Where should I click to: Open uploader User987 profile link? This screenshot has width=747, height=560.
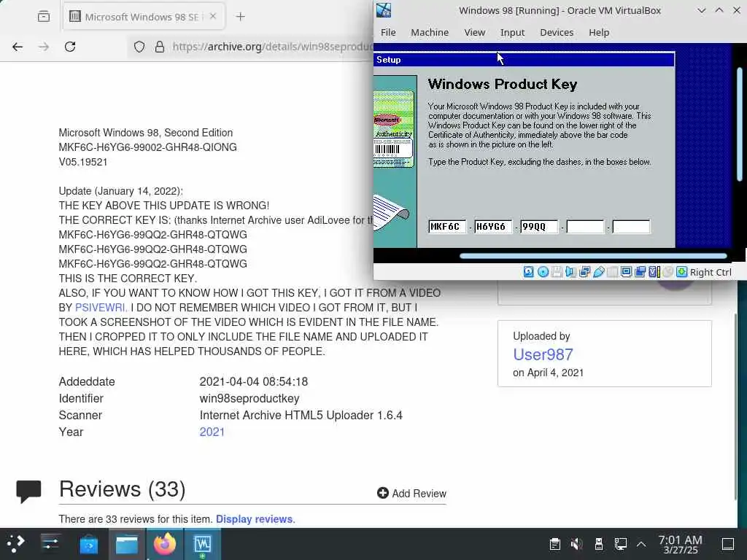[x=543, y=354]
